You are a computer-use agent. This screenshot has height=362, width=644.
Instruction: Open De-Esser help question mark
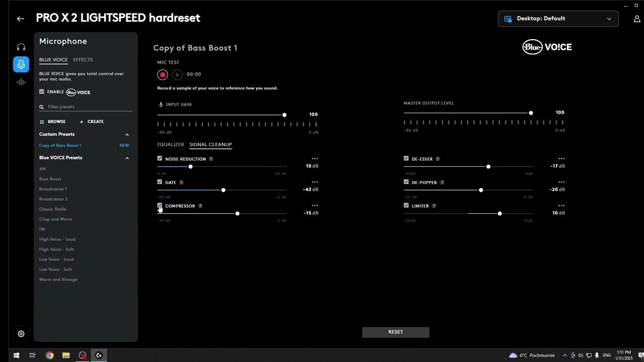(x=438, y=159)
